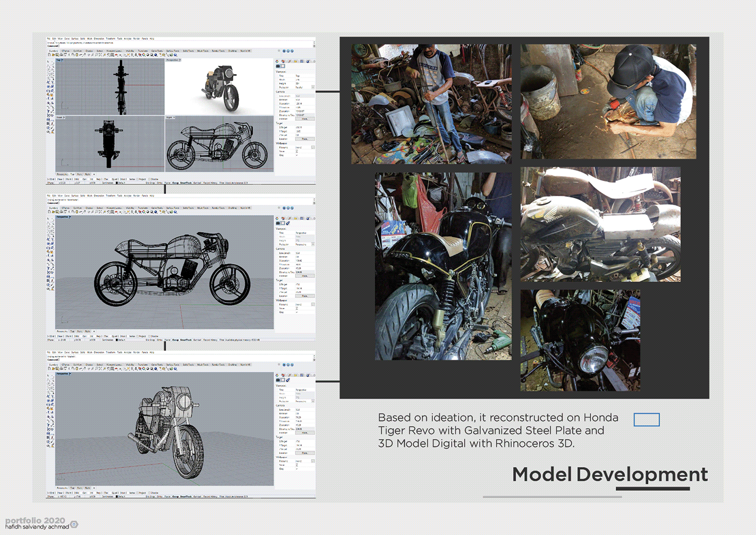The width and height of the screenshot is (756, 535).
Task: Click the Help tab icon in the top Rhino panel
Action: pyautogui.click(x=308, y=61)
